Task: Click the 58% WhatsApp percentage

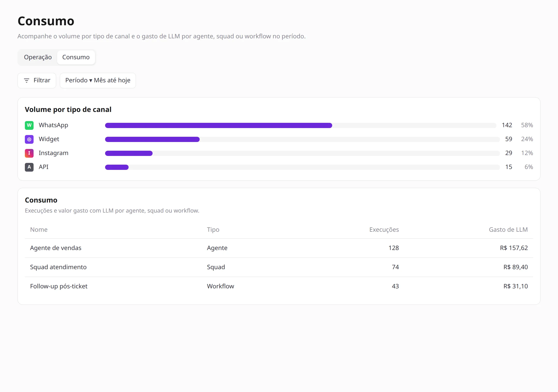Action: [527, 125]
